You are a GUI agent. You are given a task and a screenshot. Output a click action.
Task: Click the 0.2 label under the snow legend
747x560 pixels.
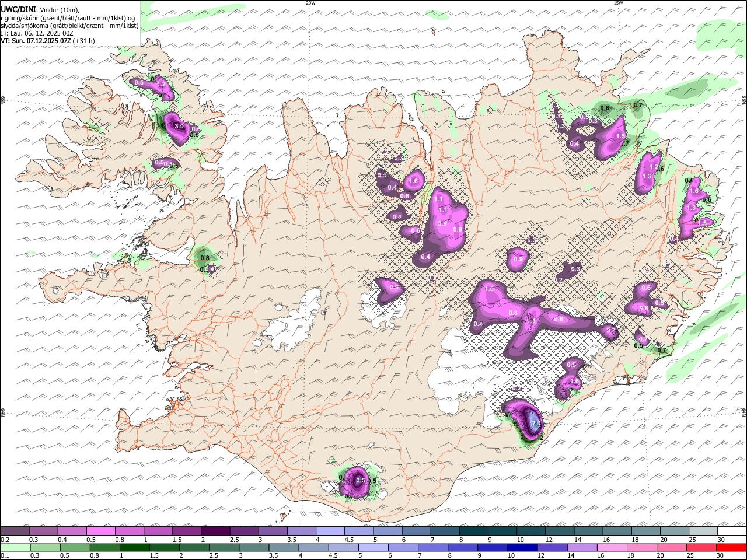(5, 540)
